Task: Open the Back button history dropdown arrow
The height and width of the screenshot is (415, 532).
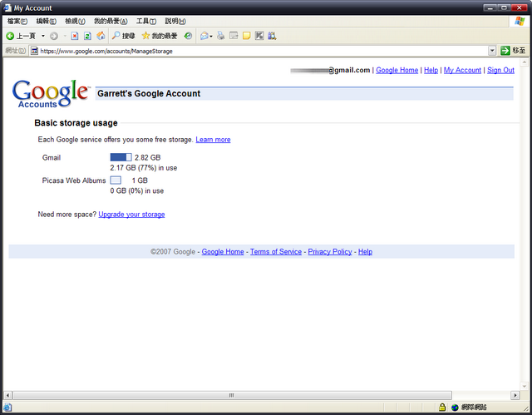Action: coord(43,36)
